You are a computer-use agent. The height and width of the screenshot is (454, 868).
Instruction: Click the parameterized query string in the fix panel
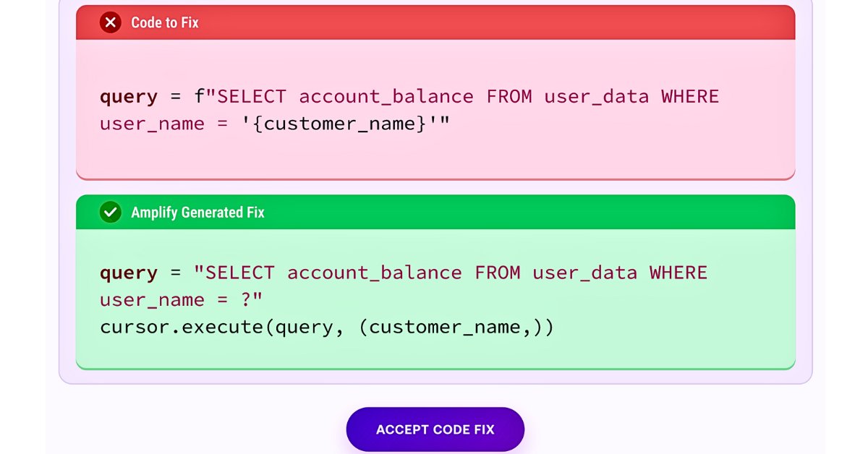(x=403, y=273)
